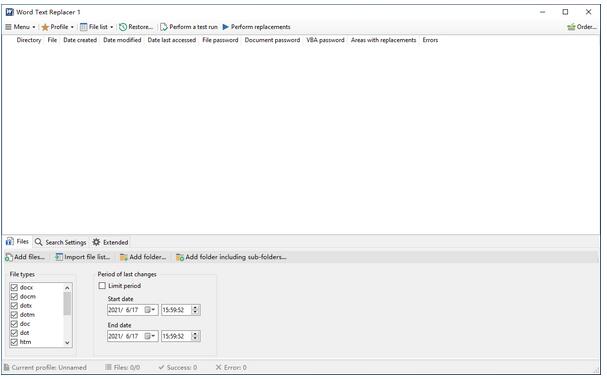Click the Add folder icon
The image size is (607, 380).
pos(123,257)
